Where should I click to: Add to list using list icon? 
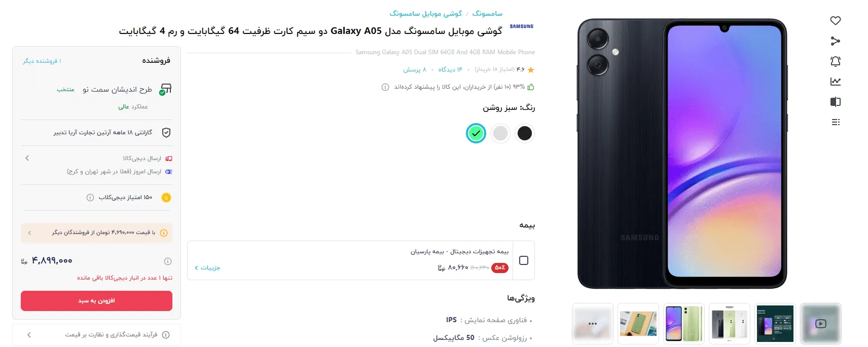[x=836, y=122]
